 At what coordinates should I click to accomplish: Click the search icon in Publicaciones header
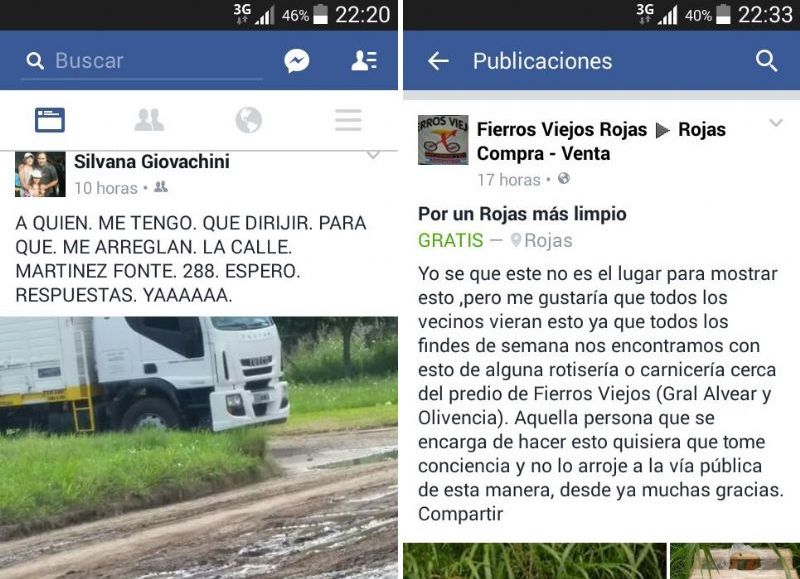(766, 61)
